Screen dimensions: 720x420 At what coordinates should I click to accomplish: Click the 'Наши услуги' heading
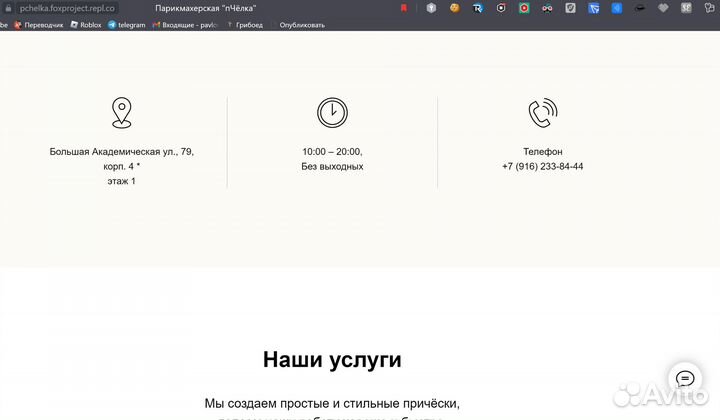click(x=332, y=359)
